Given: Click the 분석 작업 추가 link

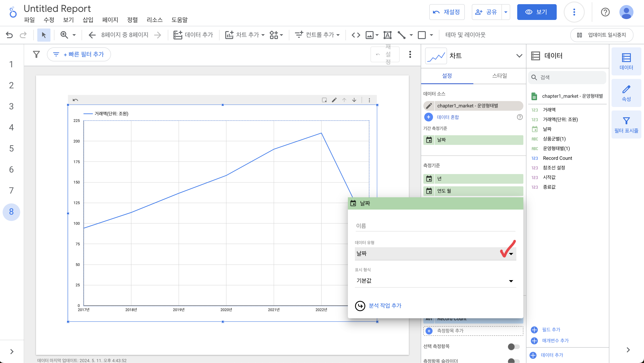Looking at the screenshot, I should coord(385,306).
